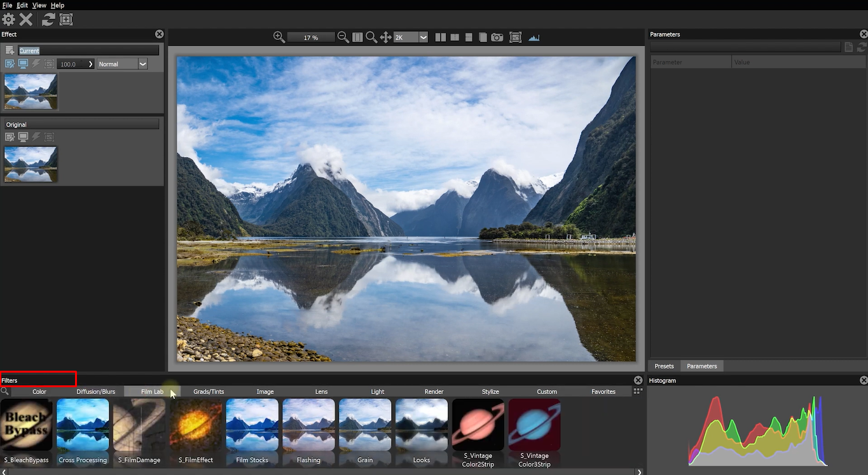
Task: Select the S_FilmDamage filter thumbnail
Action: point(139,424)
